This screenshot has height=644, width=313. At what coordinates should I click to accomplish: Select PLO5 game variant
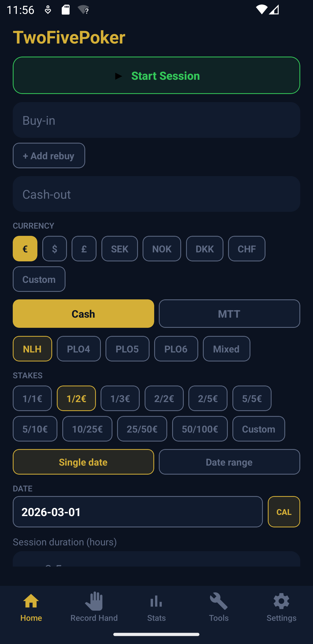127,349
